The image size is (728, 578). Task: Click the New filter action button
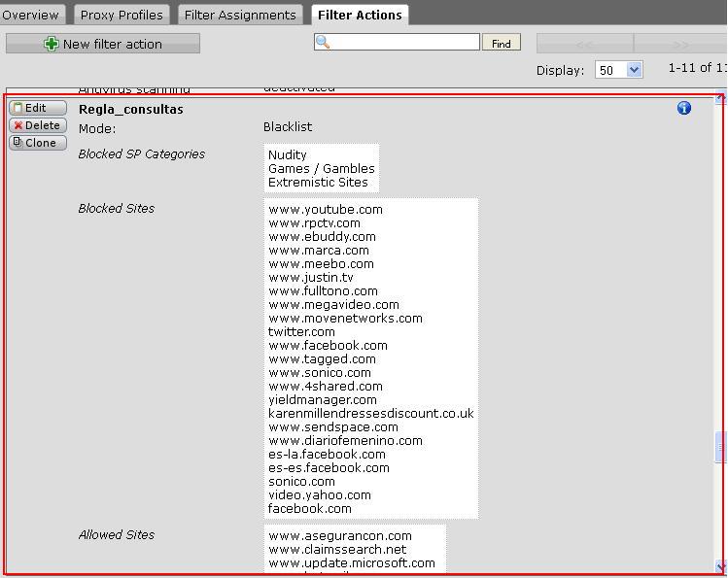[103, 44]
